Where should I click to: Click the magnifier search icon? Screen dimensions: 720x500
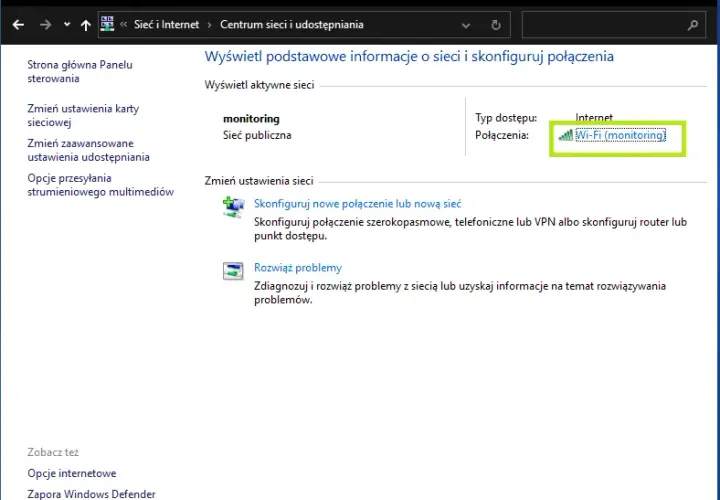coord(692,25)
